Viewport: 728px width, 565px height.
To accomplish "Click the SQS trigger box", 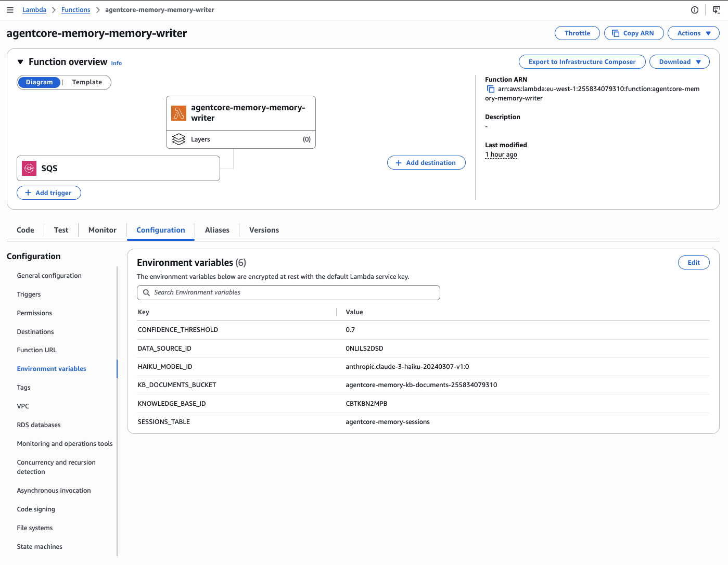I will click(118, 169).
